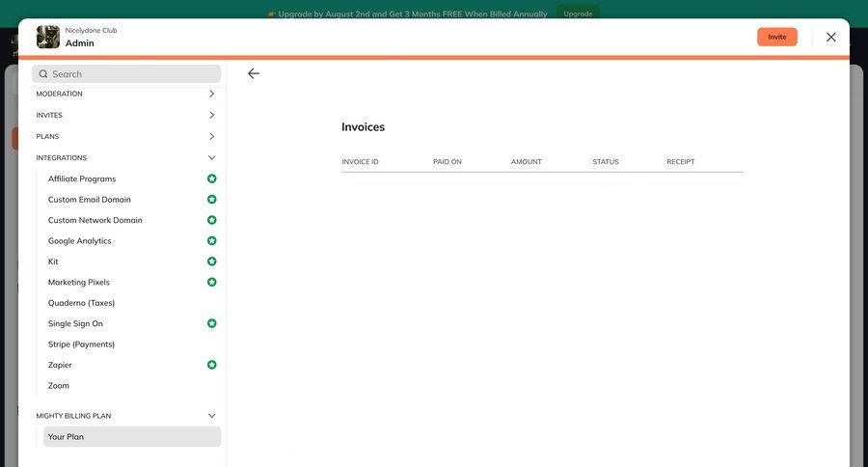This screenshot has width=868, height=467.
Task: Open Custom Email Domain settings
Action: pos(89,200)
